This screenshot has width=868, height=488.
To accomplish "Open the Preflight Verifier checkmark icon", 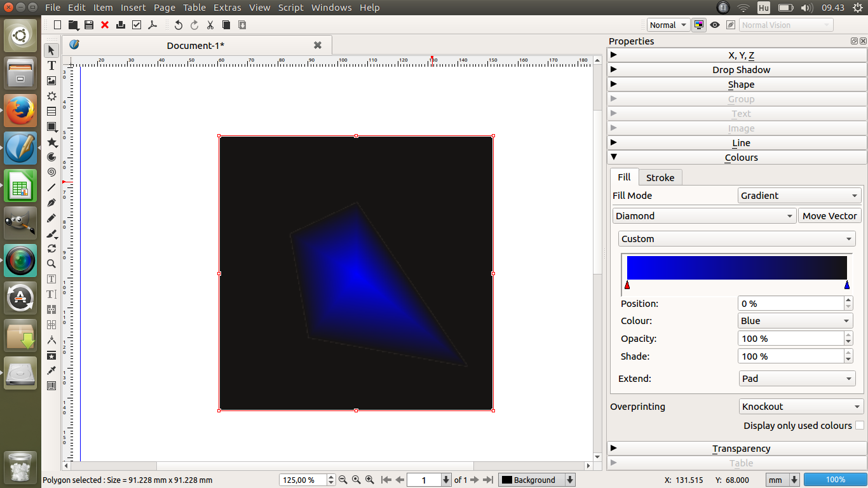I will tap(137, 25).
